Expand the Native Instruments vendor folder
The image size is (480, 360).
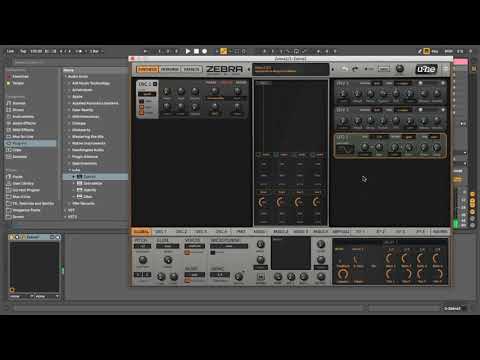tap(70, 143)
